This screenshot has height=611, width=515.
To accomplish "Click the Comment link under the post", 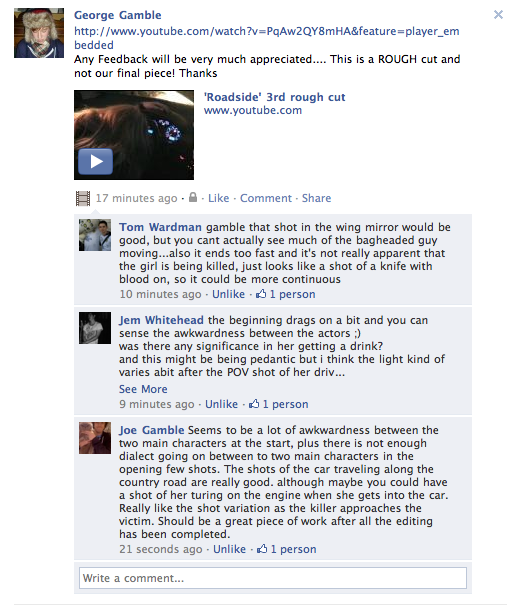I will pos(266,198).
